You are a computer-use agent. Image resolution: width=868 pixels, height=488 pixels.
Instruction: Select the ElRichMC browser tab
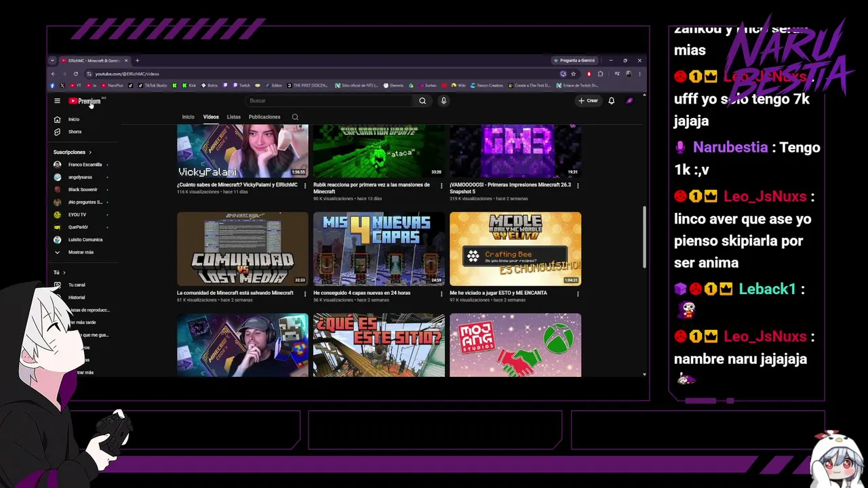point(94,60)
